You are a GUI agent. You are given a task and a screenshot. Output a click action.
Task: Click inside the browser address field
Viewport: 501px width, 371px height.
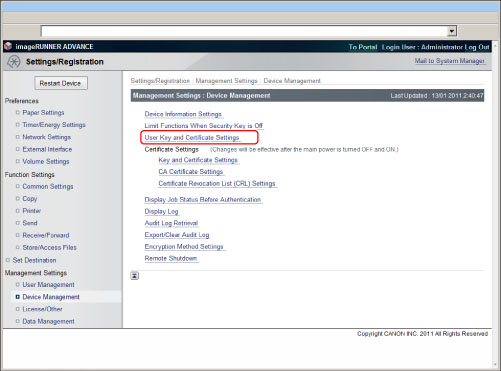point(244,31)
